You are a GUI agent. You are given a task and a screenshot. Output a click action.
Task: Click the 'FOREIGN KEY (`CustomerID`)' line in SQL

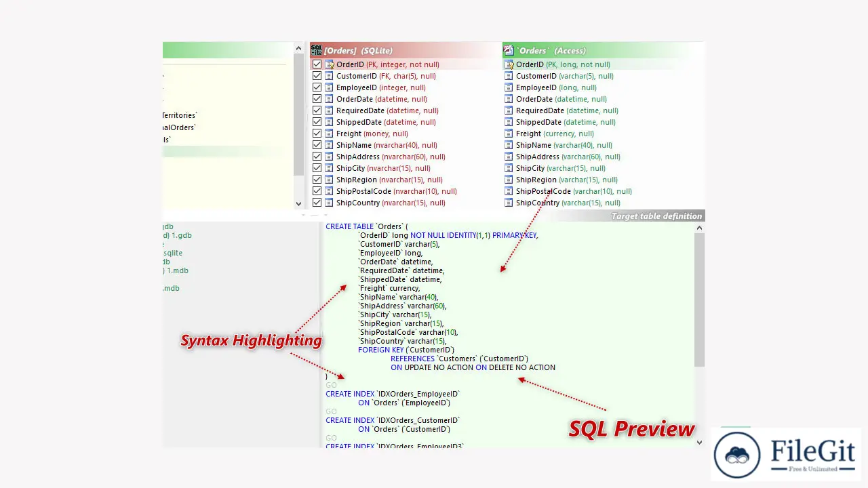tap(406, 350)
